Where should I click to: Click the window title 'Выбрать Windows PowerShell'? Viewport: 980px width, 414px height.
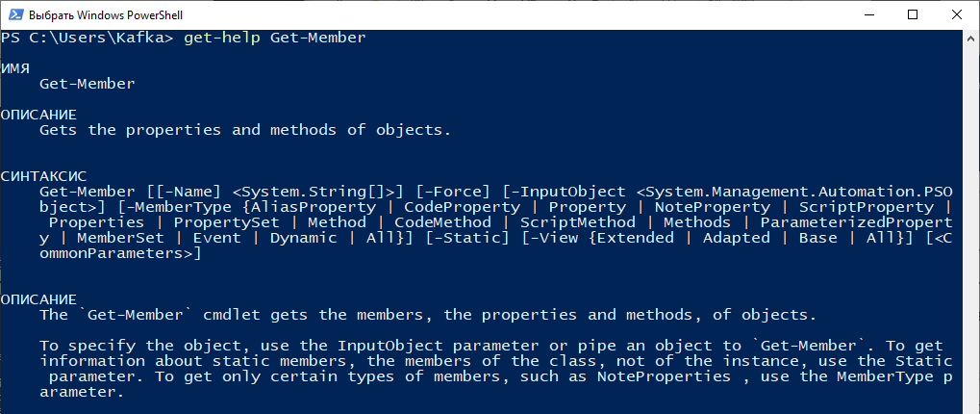click(106, 15)
